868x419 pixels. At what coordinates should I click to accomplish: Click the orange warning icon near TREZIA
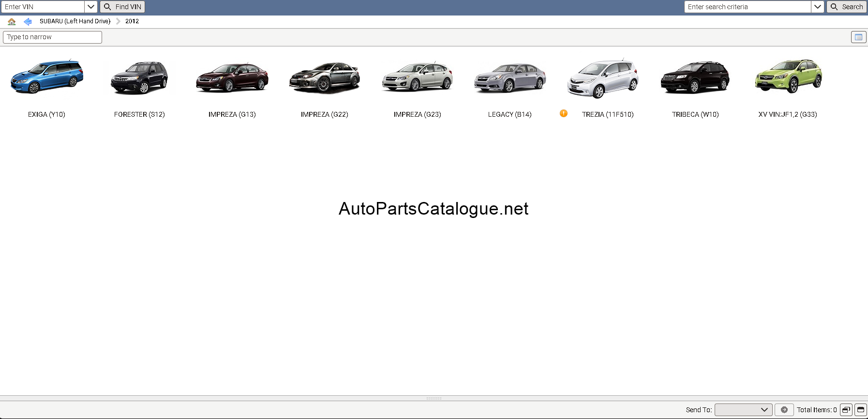(564, 113)
